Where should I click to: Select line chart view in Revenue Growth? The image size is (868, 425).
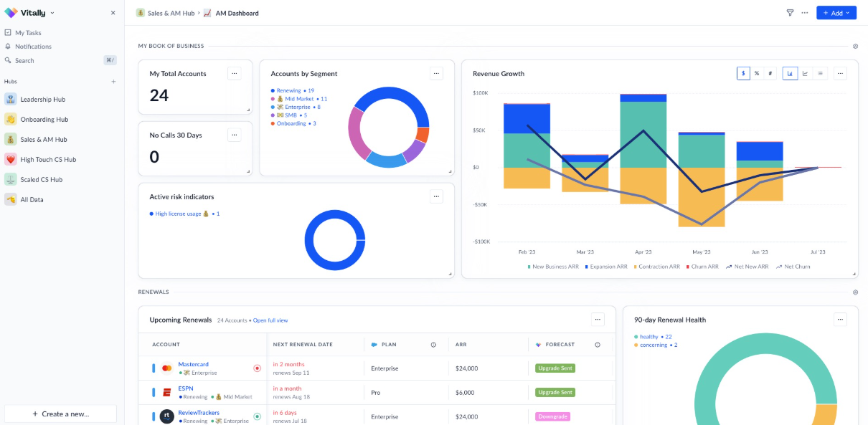pos(805,73)
